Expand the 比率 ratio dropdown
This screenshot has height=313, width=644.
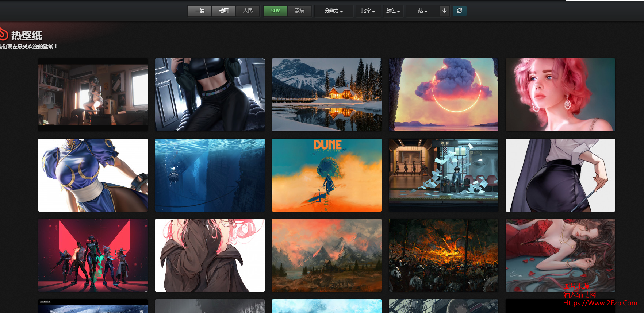click(x=368, y=11)
